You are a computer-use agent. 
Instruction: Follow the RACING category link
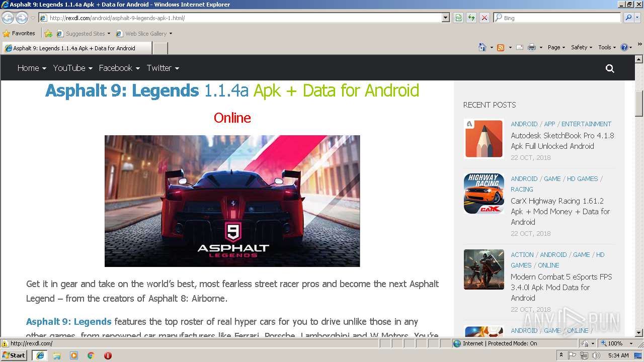[522, 190]
